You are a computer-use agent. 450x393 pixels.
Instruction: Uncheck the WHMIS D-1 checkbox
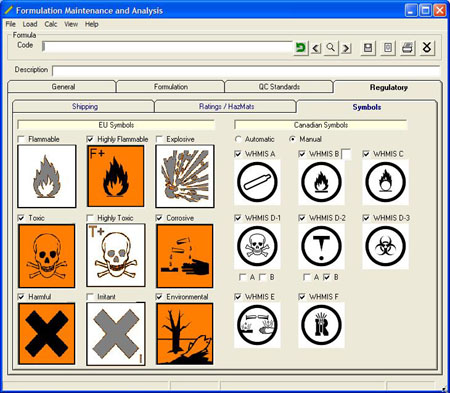[x=238, y=218]
